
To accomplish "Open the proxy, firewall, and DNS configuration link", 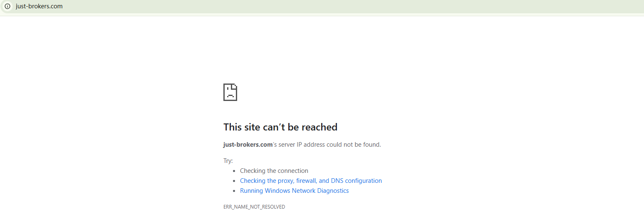I will [x=311, y=181].
